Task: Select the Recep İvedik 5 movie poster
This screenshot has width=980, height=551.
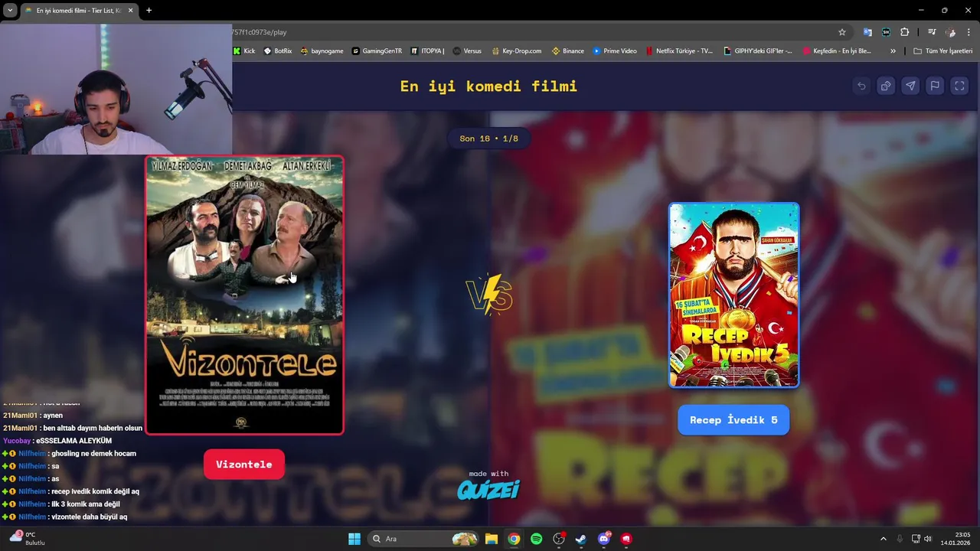Action: coord(733,295)
